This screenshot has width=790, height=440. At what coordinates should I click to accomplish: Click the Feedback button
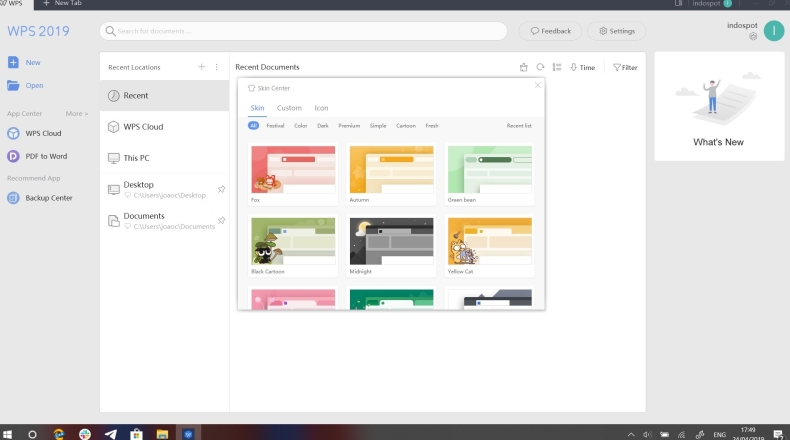coord(550,31)
